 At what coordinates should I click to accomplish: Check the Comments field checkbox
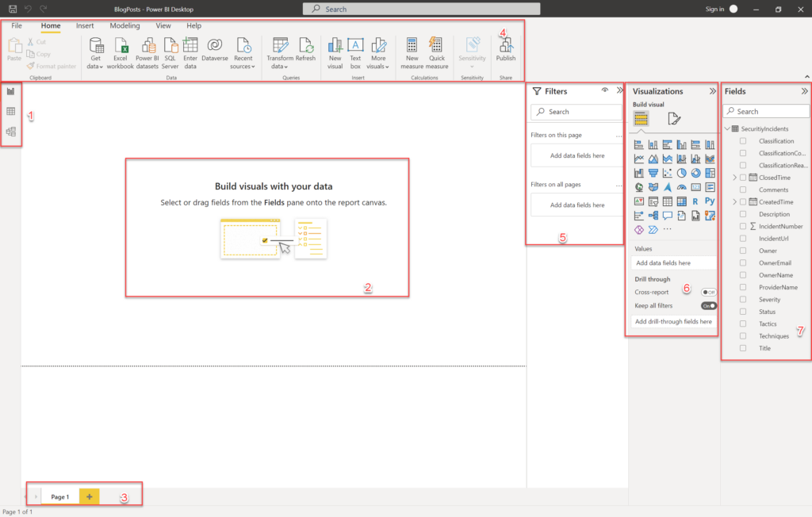tap(743, 190)
